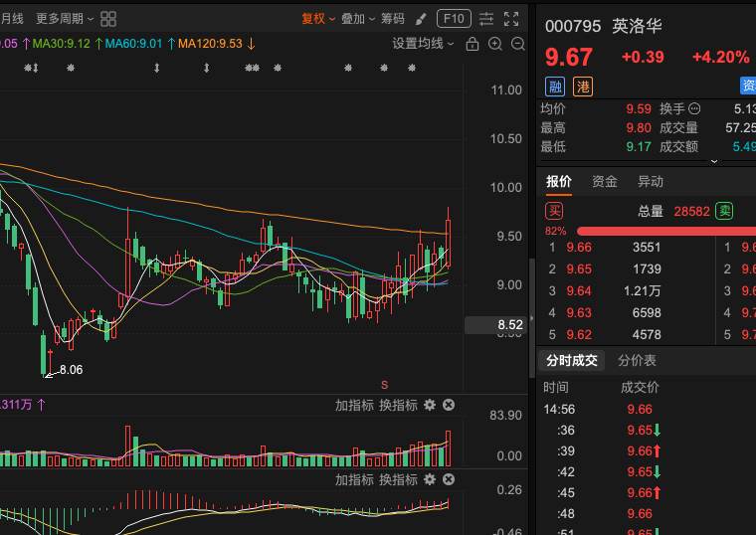Image resolution: width=756 pixels, height=535 pixels.
Task: Switch to the 分价表 tab
Action: tap(637, 361)
